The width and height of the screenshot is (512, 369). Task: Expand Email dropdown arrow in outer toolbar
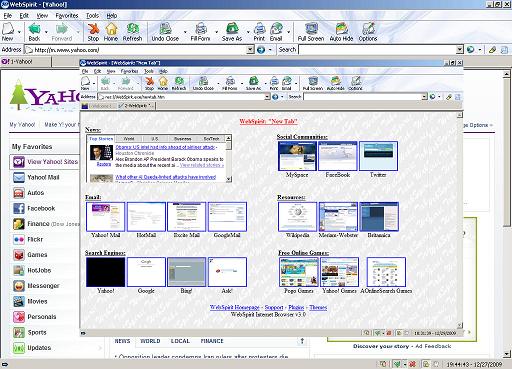(x=288, y=32)
